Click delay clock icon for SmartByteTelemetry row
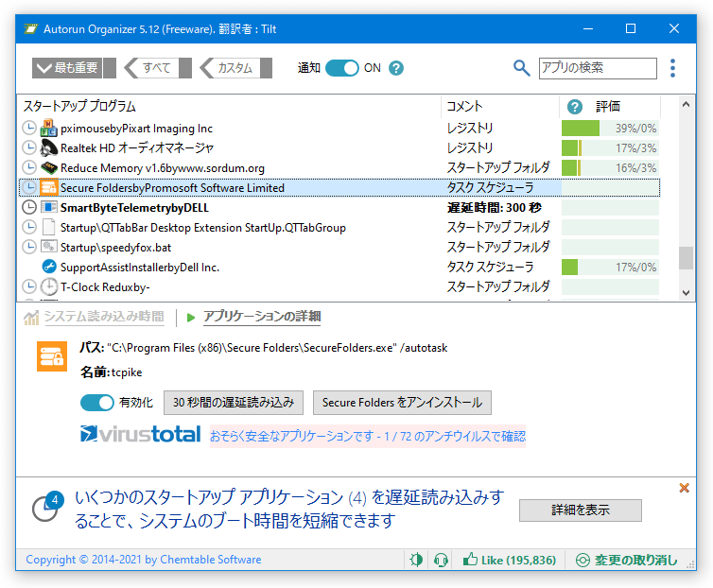 (x=29, y=207)
